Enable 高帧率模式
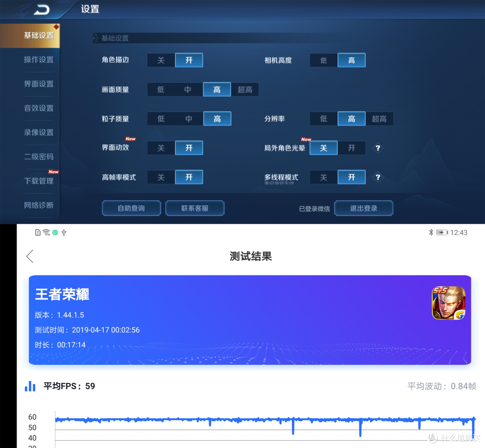485x448 pixels. 189,177
